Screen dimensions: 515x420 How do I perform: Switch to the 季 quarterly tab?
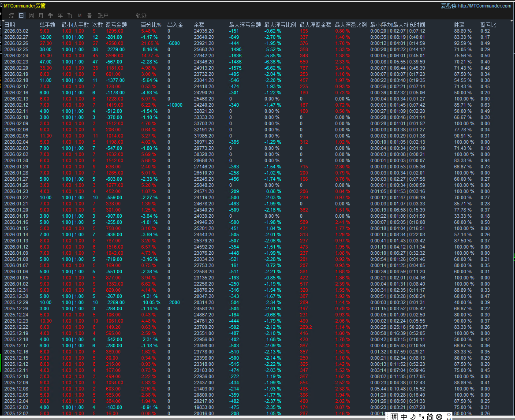click(x=50, y=15)
